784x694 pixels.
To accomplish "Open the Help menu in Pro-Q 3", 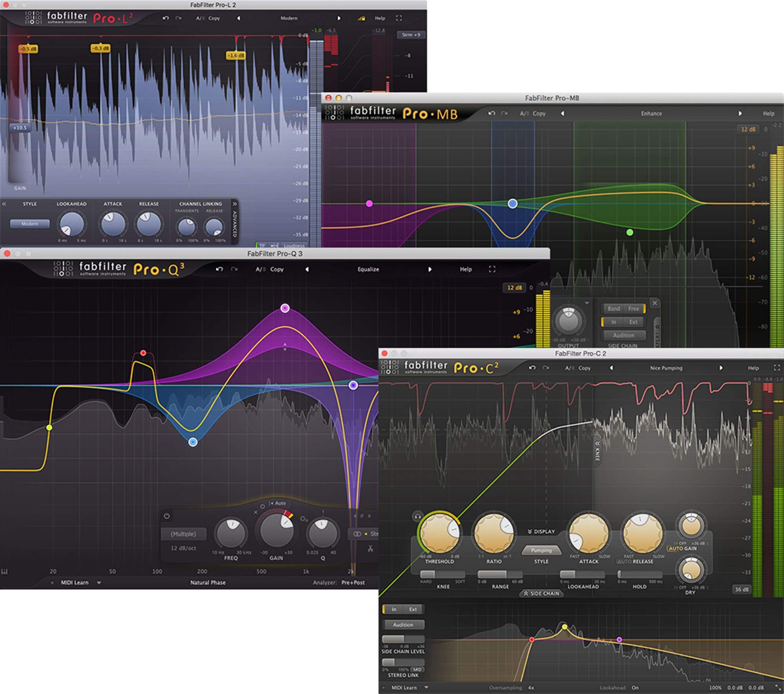I will 466,269.
